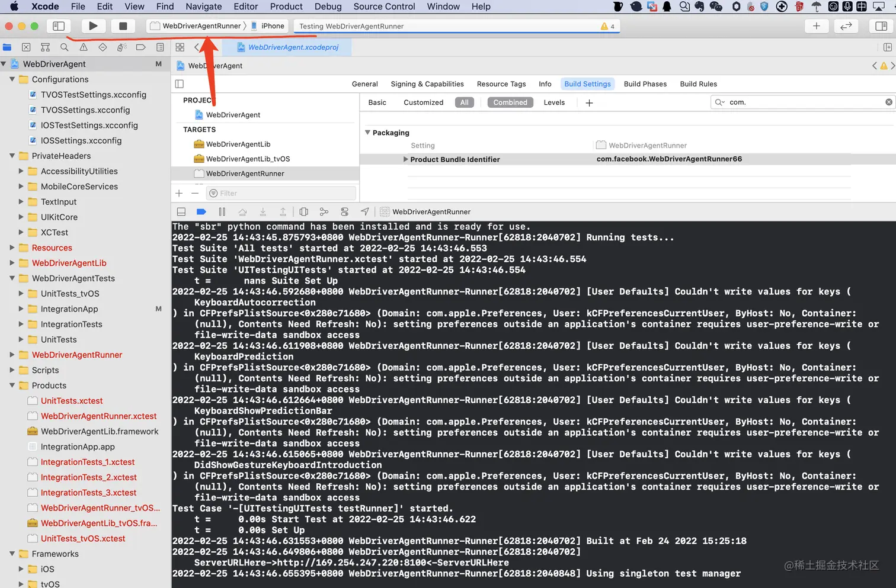This screenshot has width=896, height=588.
Task: Show the Test navigator diamond icon
Action: [x=103, y=47]
